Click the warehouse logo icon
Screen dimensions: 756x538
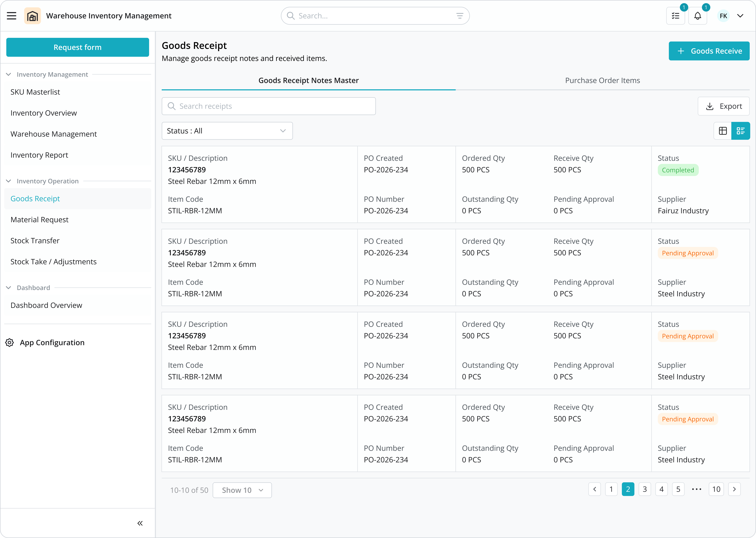pos(32,16)
